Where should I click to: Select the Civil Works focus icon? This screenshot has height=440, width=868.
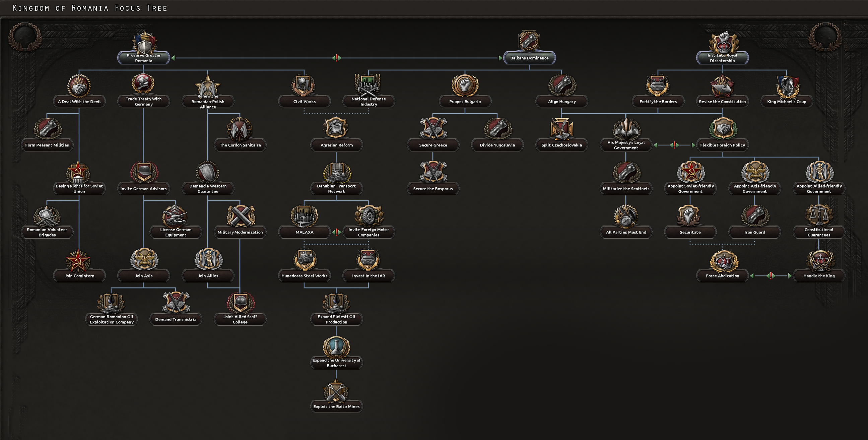point(304,85)
